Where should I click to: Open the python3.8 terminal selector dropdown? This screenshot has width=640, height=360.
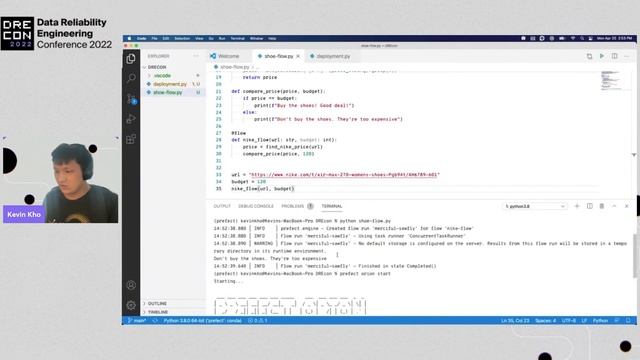point(534,206)
